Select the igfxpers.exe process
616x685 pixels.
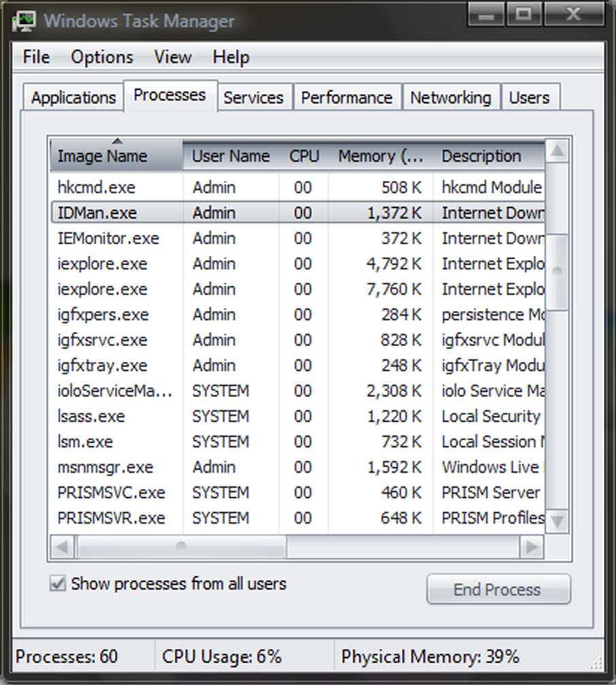tap(298, 314)
